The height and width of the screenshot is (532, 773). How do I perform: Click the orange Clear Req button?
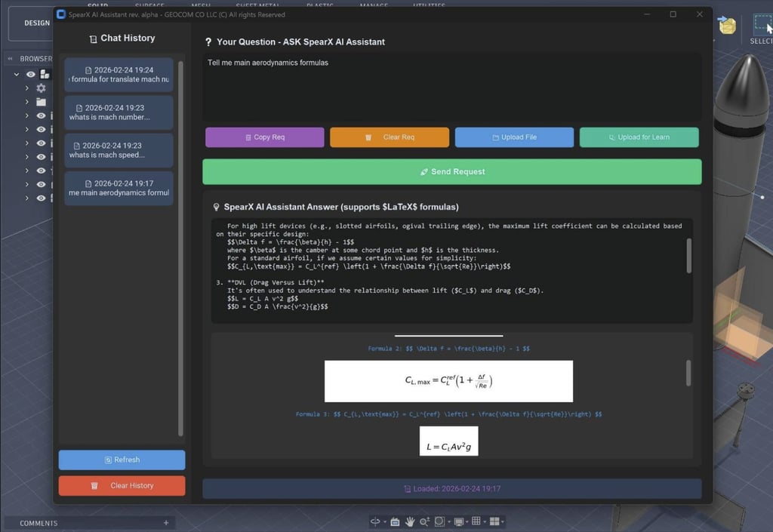point(390,137)
